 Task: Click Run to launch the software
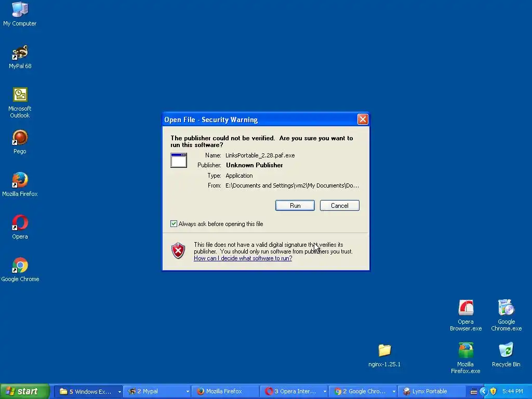click(295, 205)
